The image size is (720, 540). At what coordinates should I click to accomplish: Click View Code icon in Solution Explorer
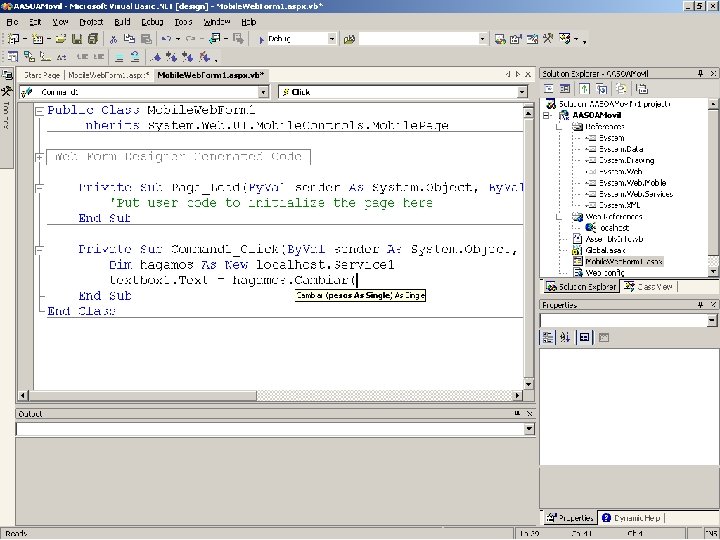pyautogui.click(x=549, y=89)
